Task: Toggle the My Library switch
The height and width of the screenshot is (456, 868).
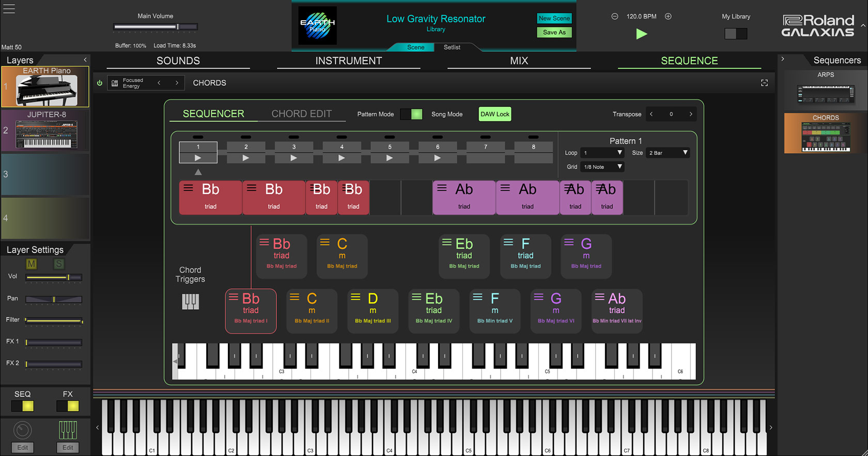Action: pos(736,34)
